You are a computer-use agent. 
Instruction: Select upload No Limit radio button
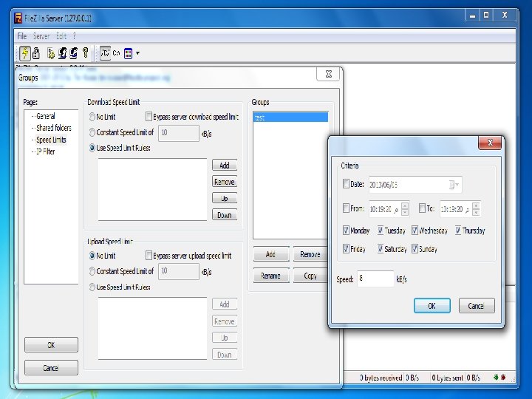pos(92,256)
